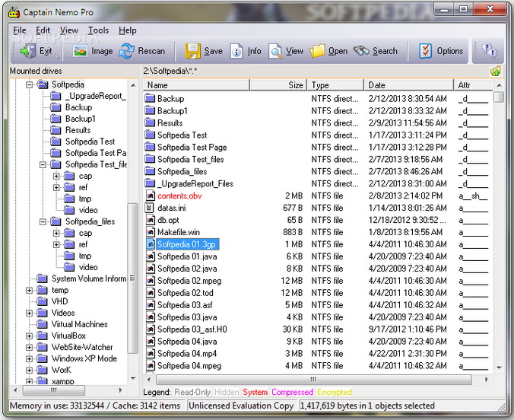Click the Softpedia 02.mpeg file icon
514x420 pixels.
150,281
